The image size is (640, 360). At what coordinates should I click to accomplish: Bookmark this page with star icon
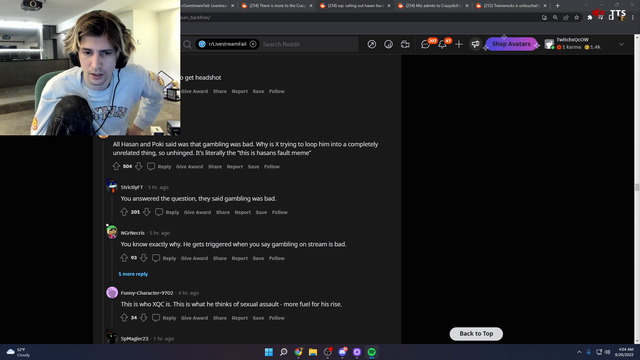(577, 18)
